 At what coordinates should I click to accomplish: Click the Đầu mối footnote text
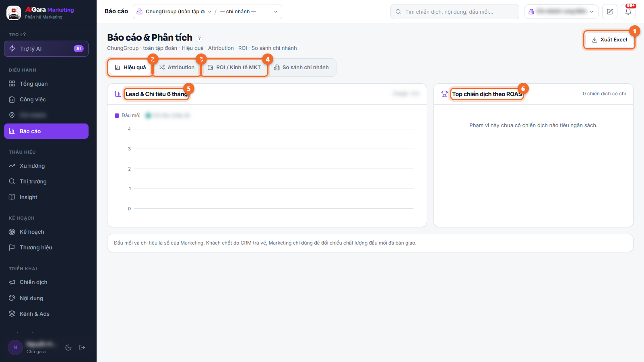(265, 243)
